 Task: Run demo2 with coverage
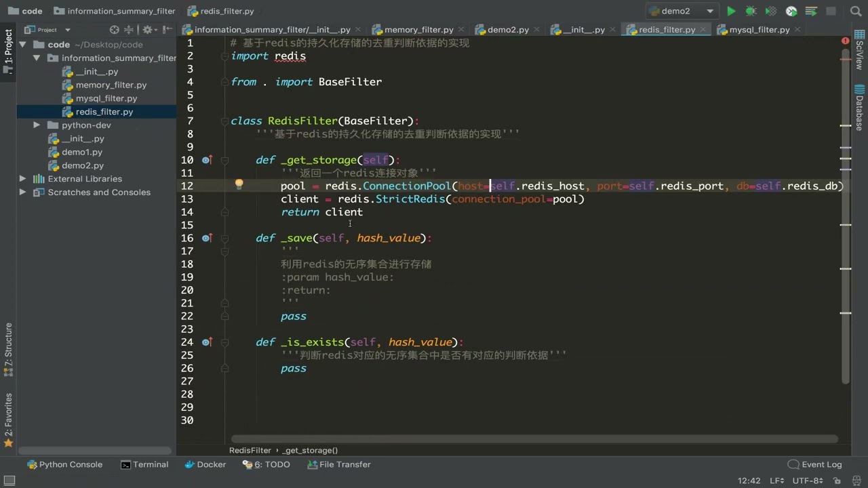(771, 11)
